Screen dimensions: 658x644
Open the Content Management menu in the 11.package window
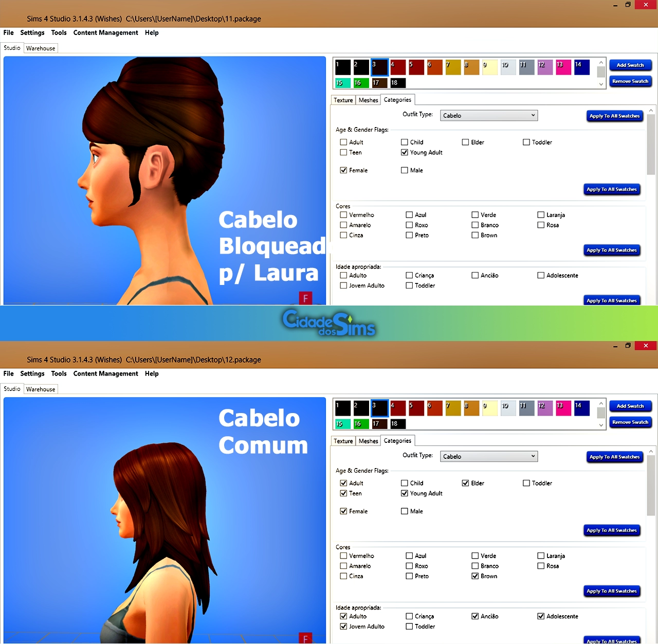pyautogui.click(x=105, y=33)
